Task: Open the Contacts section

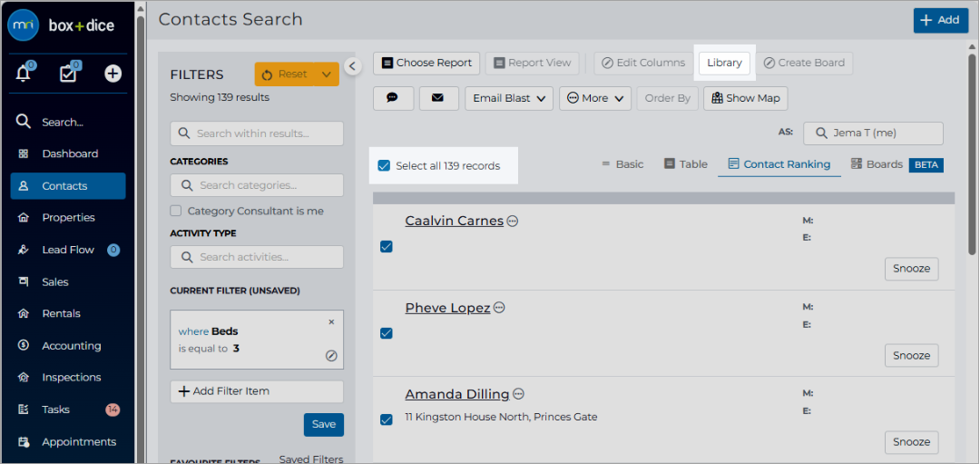Action: coord(68,186)
